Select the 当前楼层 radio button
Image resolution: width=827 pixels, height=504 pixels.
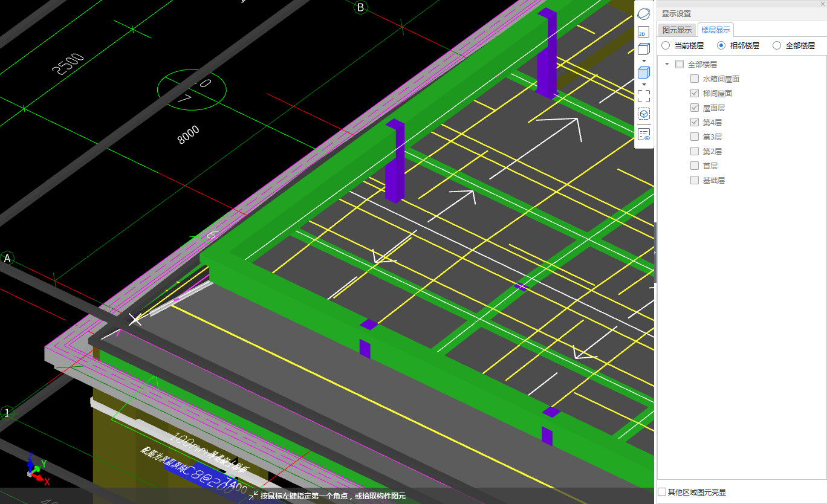click(x=666, y=45)
